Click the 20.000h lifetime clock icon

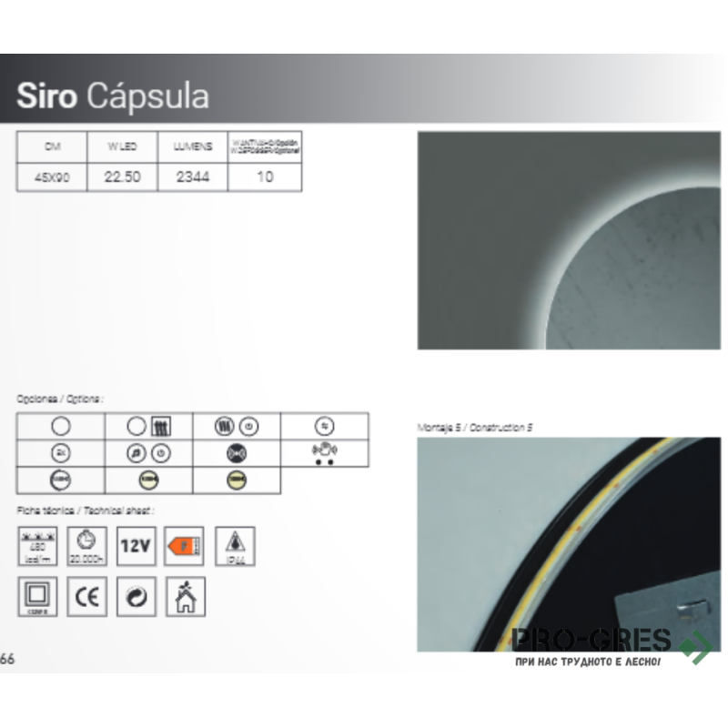point(86,546)
